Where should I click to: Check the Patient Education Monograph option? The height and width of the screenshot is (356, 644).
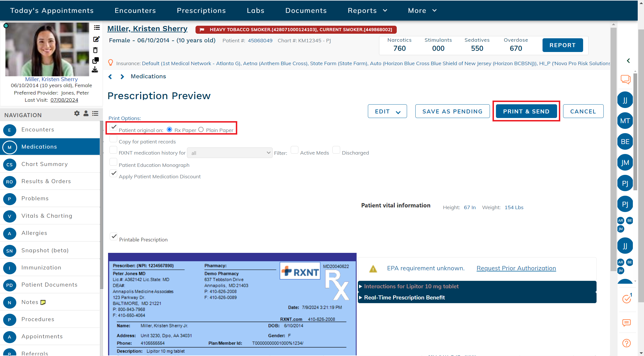[x=113, y=162]
